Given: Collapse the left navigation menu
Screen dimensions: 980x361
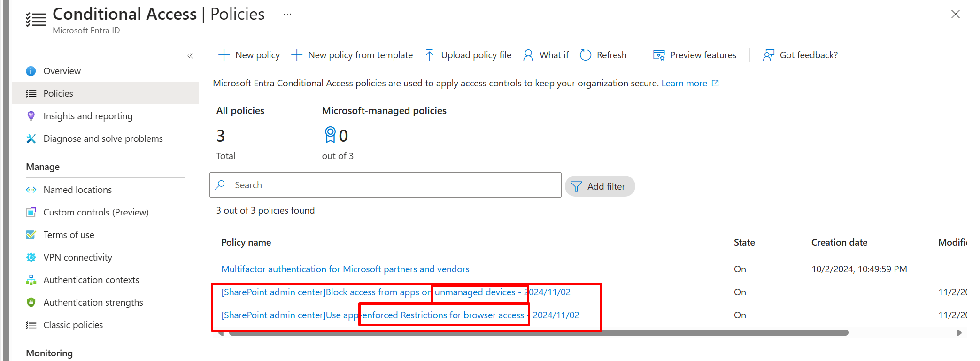Looking at the screenshot, I should tap(190, 56).
